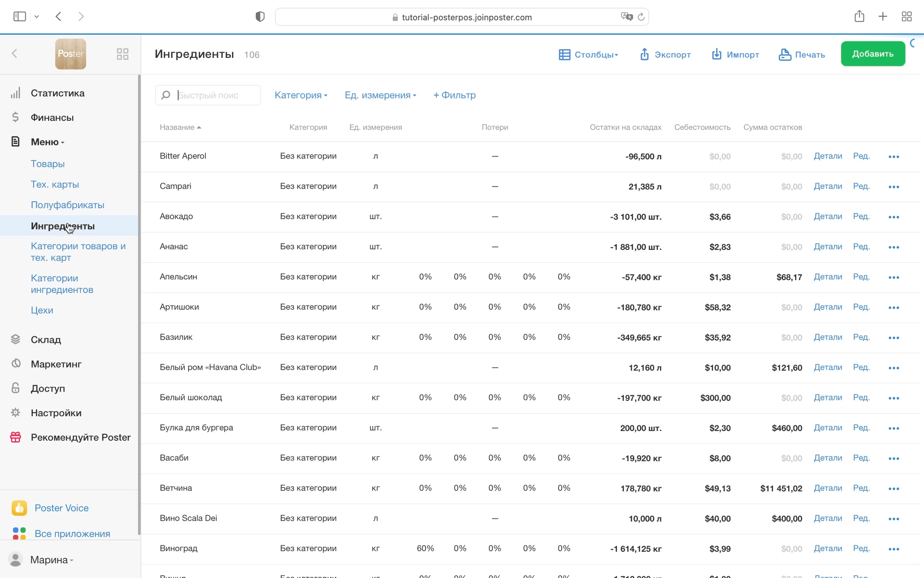
Task: Open the Марина account menu
Action: pos(51,560)
